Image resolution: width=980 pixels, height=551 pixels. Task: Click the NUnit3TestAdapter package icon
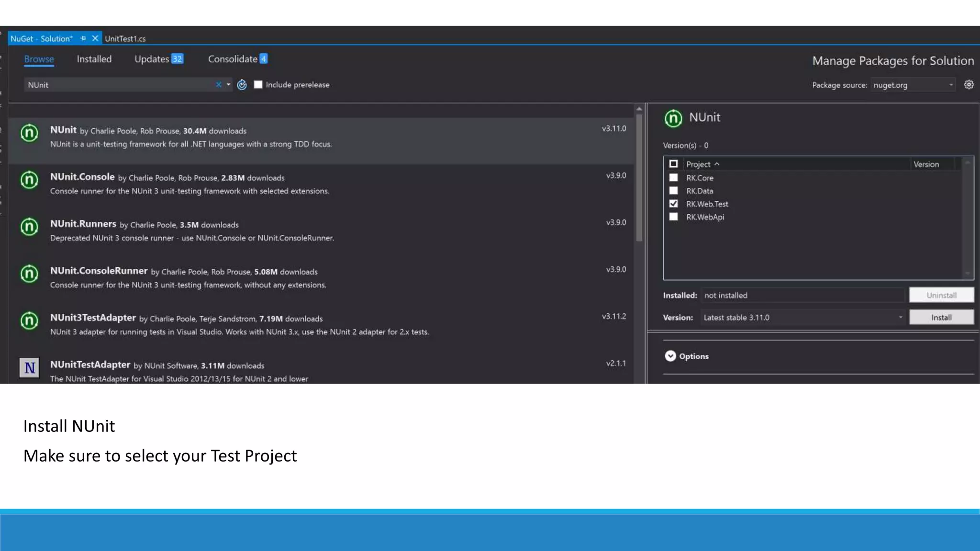(x=29, y=320)
